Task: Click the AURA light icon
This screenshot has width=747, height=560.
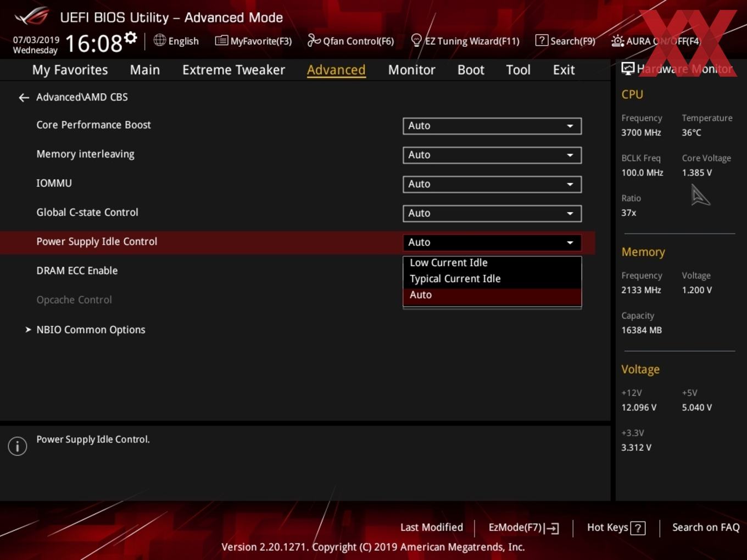Action: coord(617,41)
